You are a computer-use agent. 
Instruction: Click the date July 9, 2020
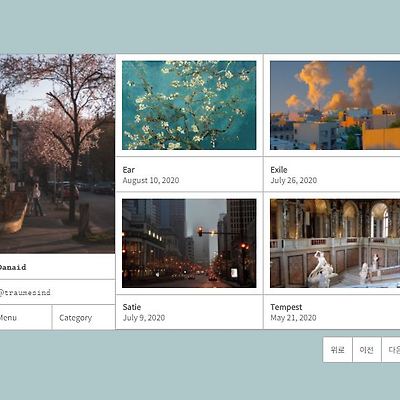pos(144,318)
